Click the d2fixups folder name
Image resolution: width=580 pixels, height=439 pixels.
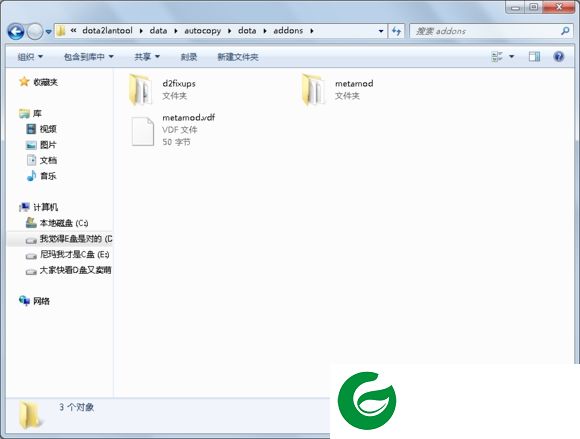point(179,84)
